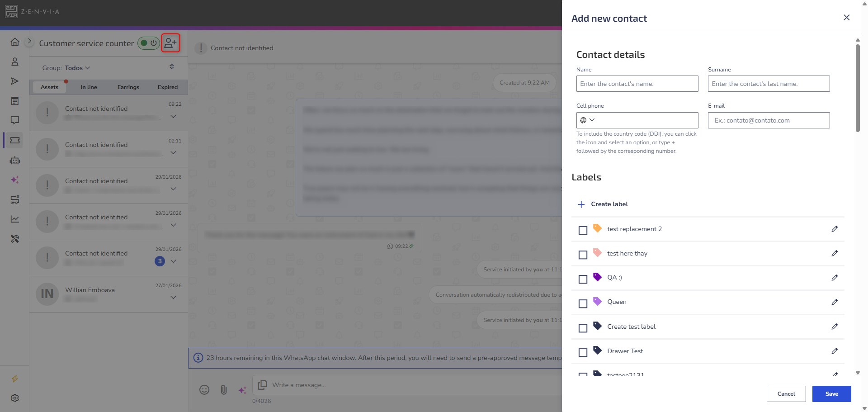Image resolution: width=868 pixels, height=412 pixels.
Task: Click the Save button
Action: tap(832, 394)
